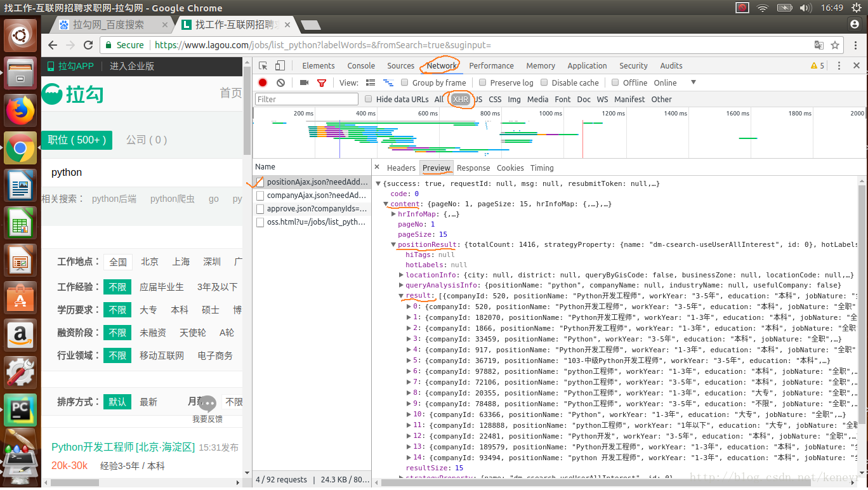Collapse the result array node
This screenshot has height=490, width=868.
coord(401,296)
